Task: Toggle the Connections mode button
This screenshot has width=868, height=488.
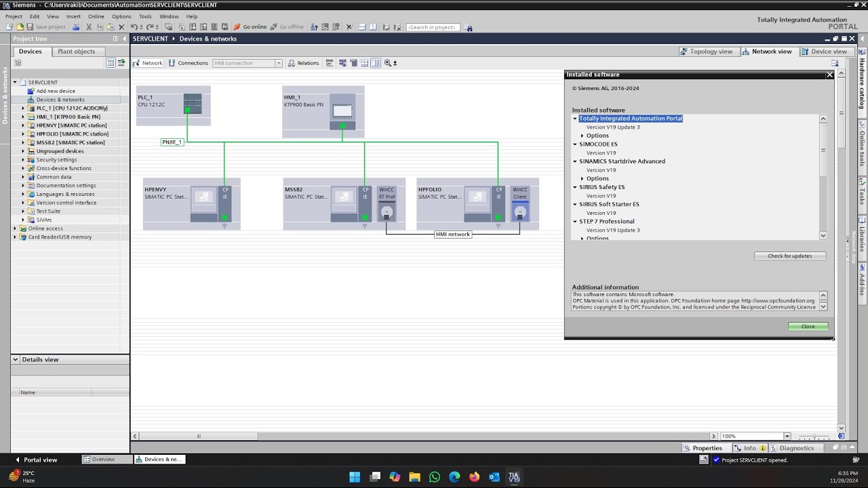Action: 189,63
